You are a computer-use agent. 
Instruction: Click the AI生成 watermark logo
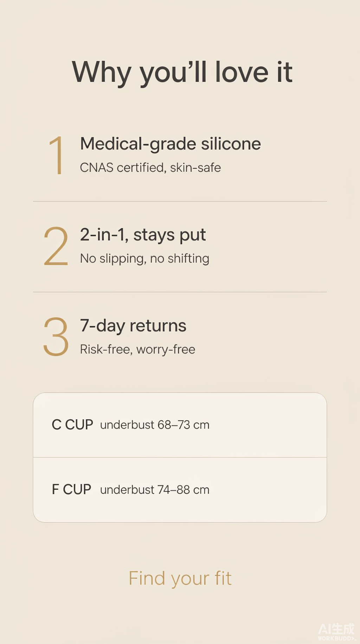(336, 629)
